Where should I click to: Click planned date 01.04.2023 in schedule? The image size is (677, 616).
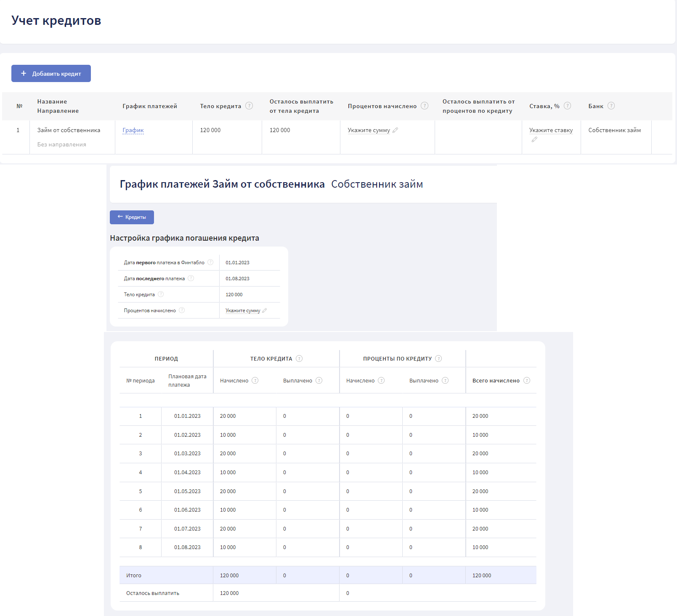coord(187,473)
